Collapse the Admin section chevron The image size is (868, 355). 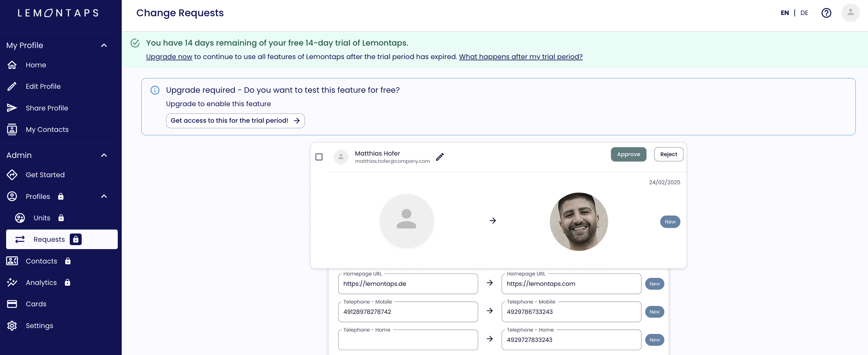(104, 155)
